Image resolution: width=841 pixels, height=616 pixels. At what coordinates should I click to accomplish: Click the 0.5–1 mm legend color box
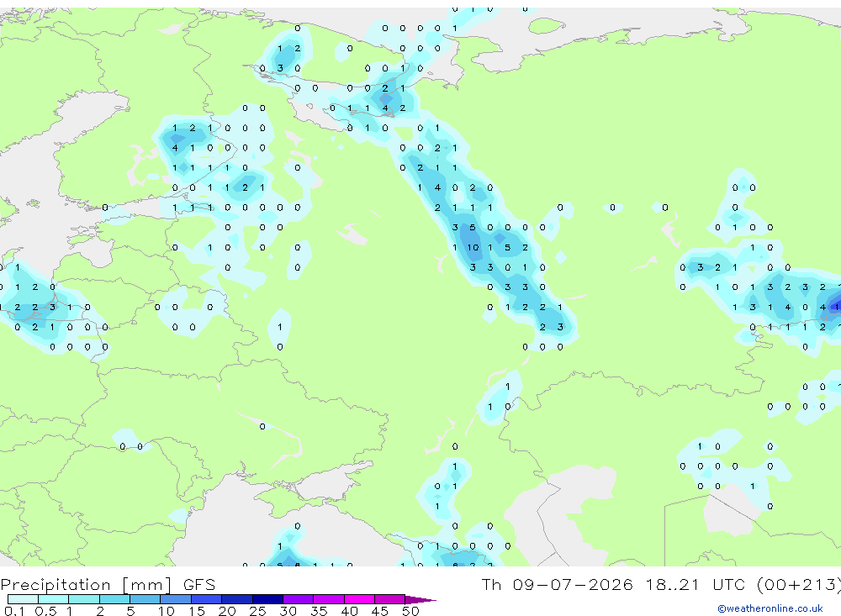click(54, 599)
